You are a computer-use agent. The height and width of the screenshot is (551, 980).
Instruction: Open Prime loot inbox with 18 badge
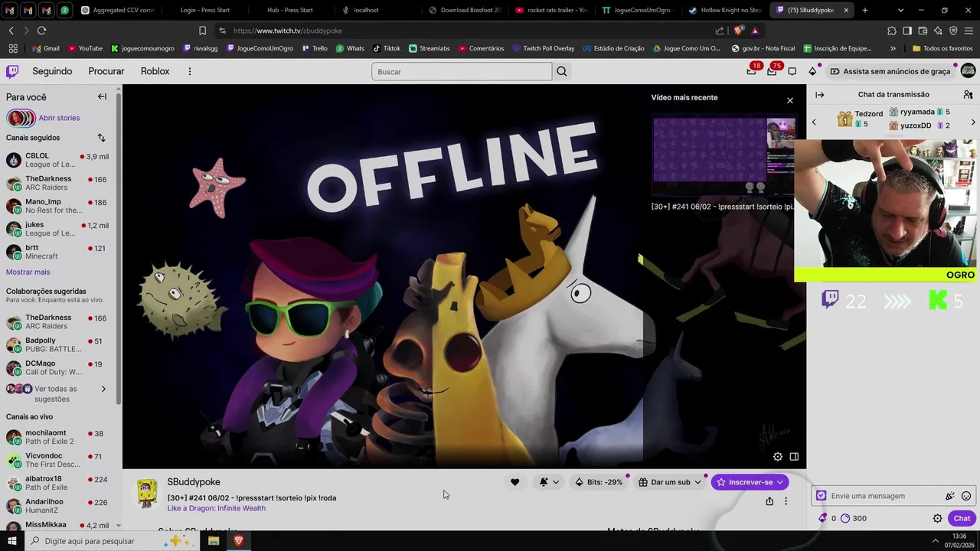pyautogui.click(x=751, y=71)
